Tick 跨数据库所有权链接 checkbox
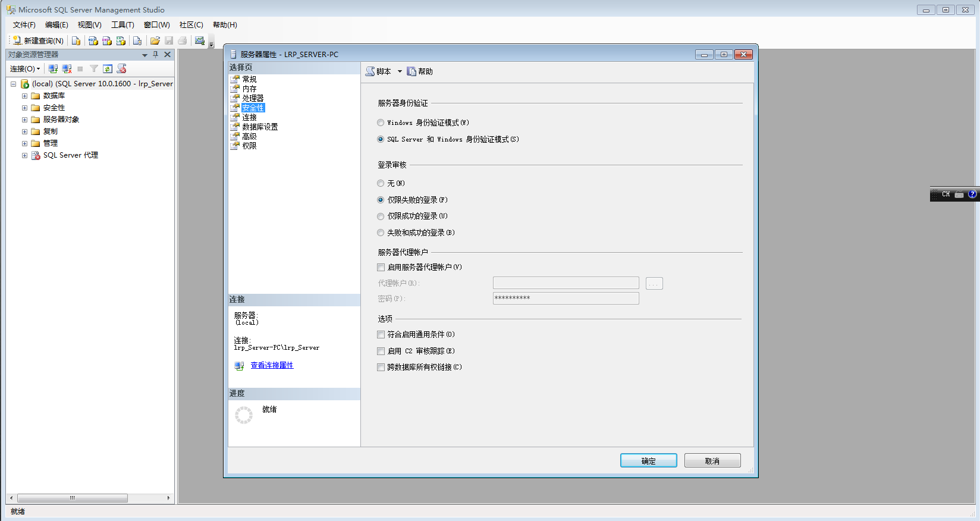Screen dimensions: 980x521 381,368
